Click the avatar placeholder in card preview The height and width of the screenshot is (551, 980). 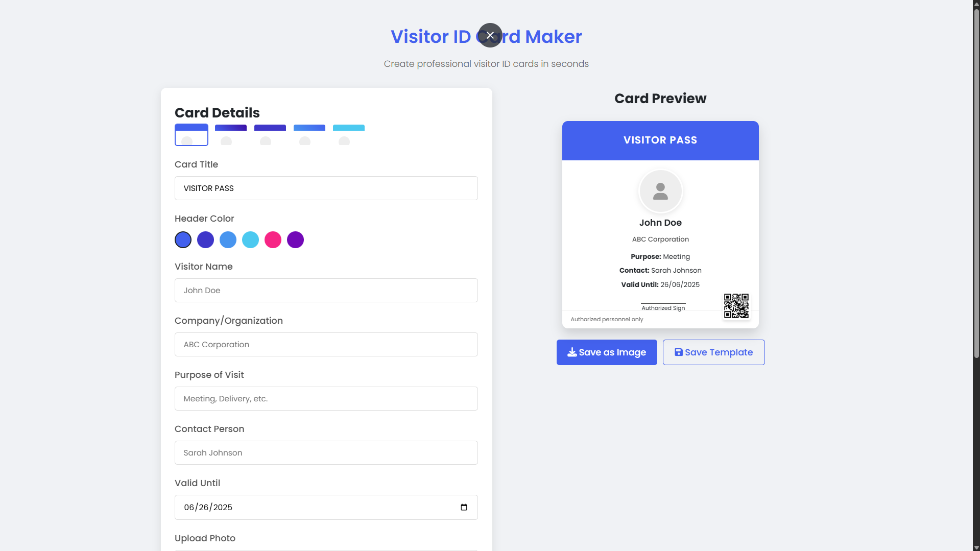coord(660,191)
